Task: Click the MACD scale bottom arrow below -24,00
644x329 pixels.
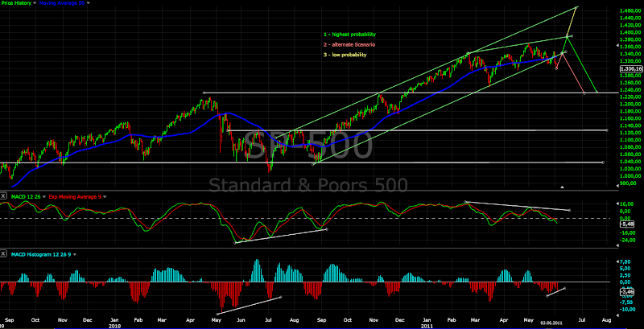Action: tap(617, 245)
